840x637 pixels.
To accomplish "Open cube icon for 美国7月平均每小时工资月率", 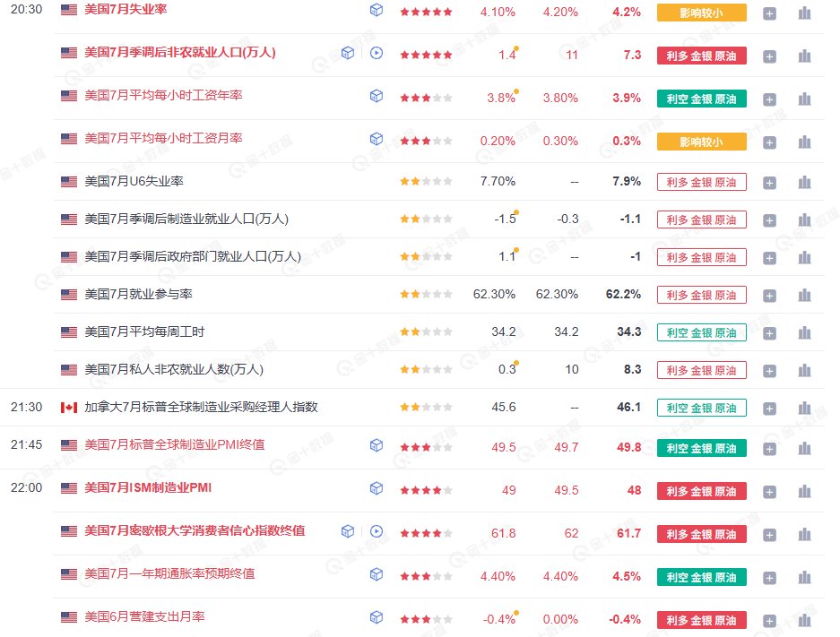I will (x=377, y=139).
